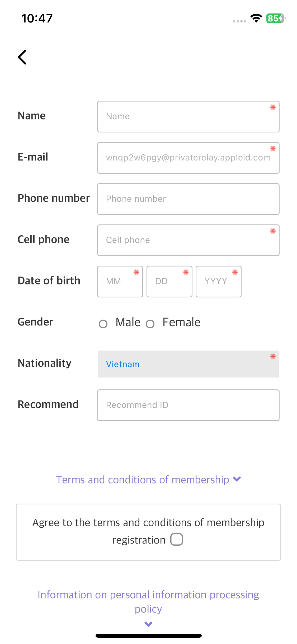Open the Nationality Vietnam dropdown

pyautogui.click(x=188, y=364)
